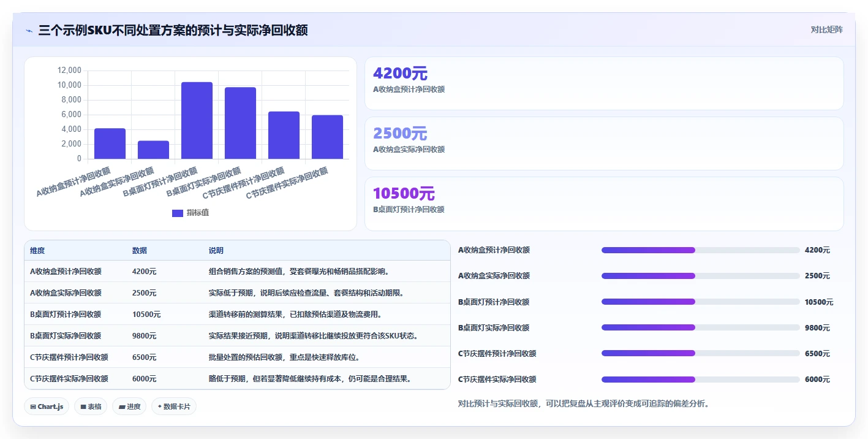Click the C节庆摆件预计净回收额 table row name

tap(69, 357)
